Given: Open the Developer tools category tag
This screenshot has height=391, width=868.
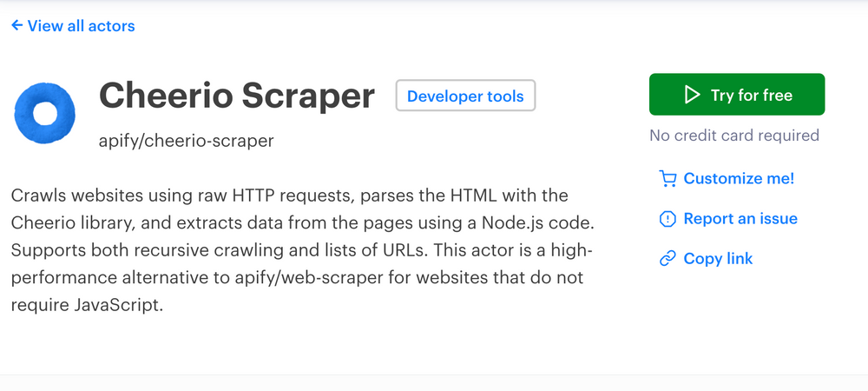Looking at the screenshot, I should point(465,96).
